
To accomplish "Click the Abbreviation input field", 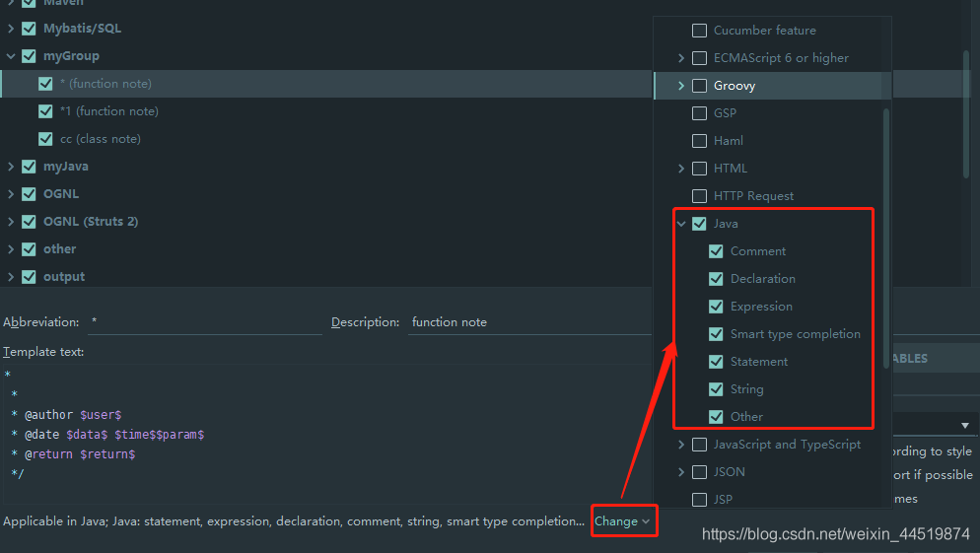I will 205,322.
